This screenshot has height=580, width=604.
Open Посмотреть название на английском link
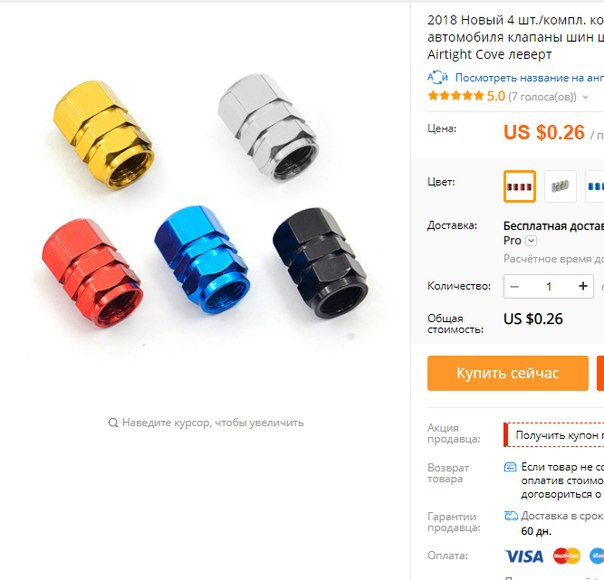529,78
